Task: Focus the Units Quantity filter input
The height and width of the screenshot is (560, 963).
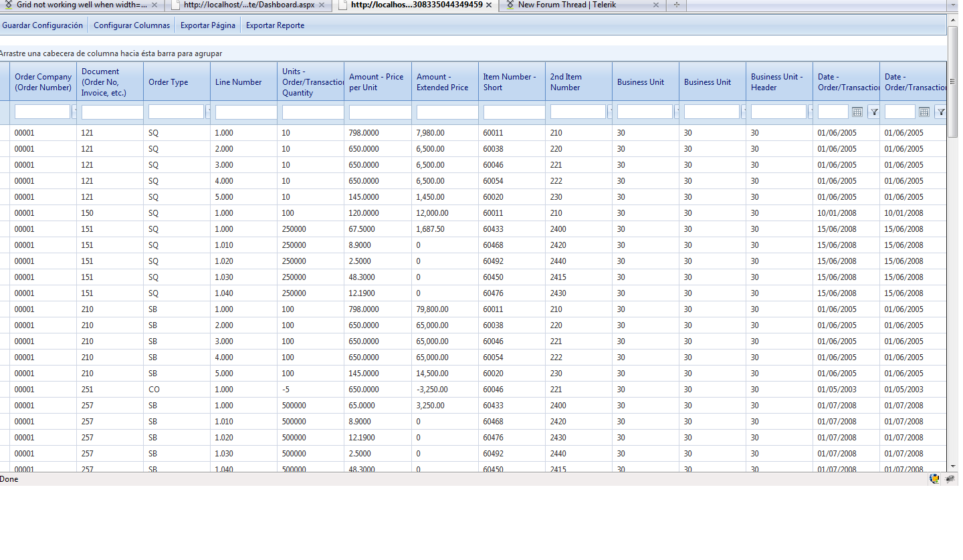Action: (x=313, y=112)
